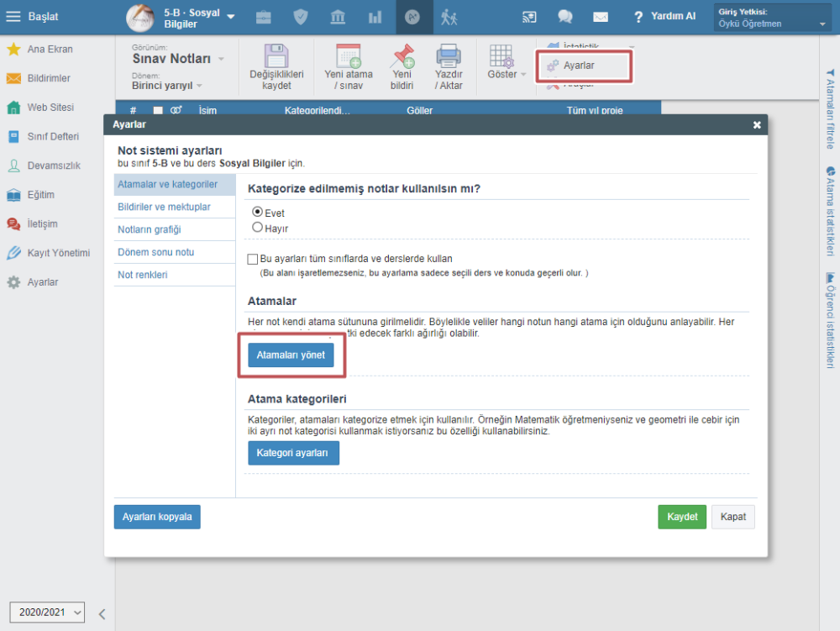Collapse the sidebar with the chevron
The image size is (840, 631).
[x=102, y=614]
